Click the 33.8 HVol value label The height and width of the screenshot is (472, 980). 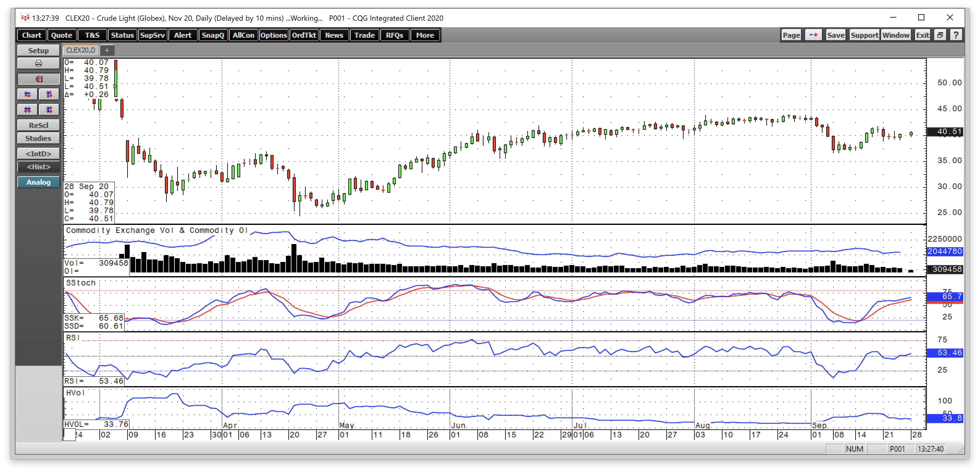pyautogui.click(x=945, y=418)
